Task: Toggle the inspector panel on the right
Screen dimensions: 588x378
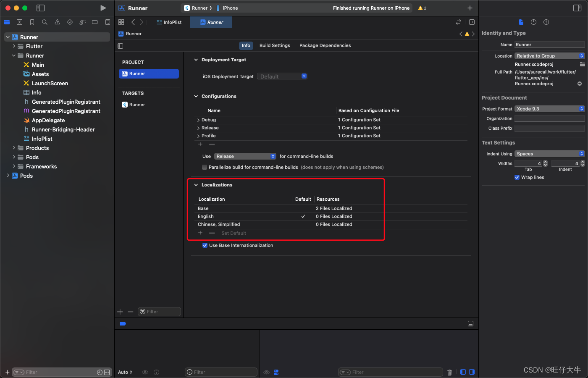Action: pos(577,8)
